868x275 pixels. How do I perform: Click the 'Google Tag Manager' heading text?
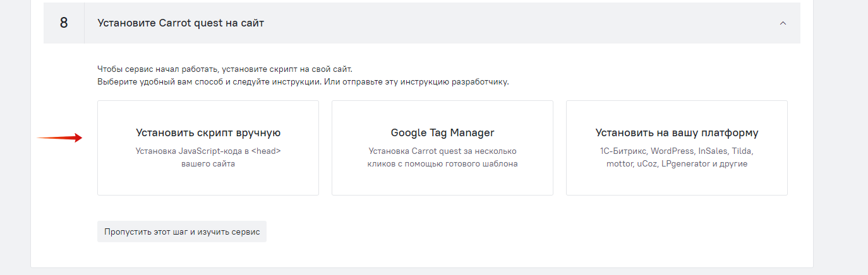pos(442,133)
